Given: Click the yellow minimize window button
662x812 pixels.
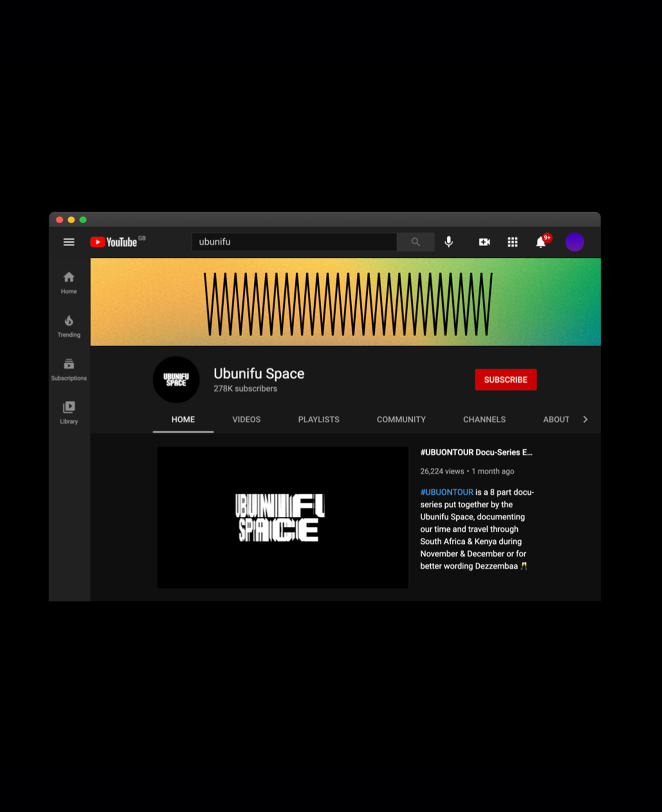Looking at the screenshot, I should pos(71,220).
